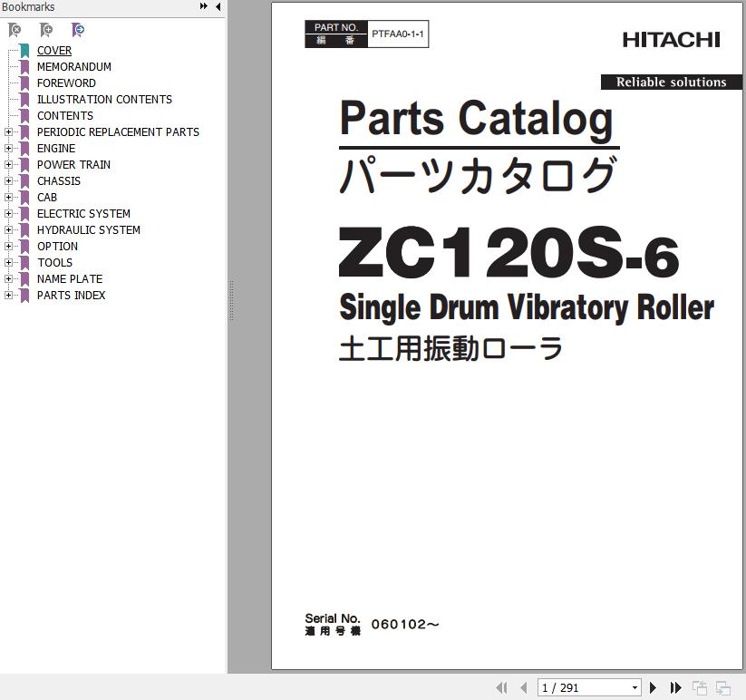Viewport: 746px width, 700px height.
Task: Expand the HYDRAULIC SYSTEM bookmark node
Action: [x=8, y=229]
